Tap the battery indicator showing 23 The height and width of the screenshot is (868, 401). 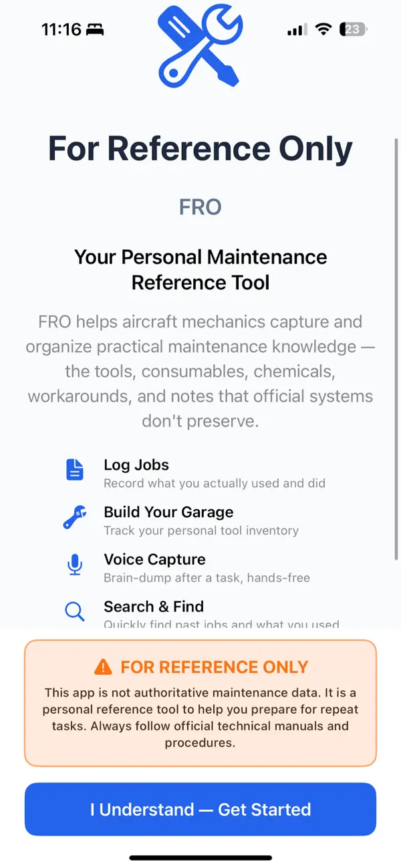pyautogui.click(x=352, y=29)
